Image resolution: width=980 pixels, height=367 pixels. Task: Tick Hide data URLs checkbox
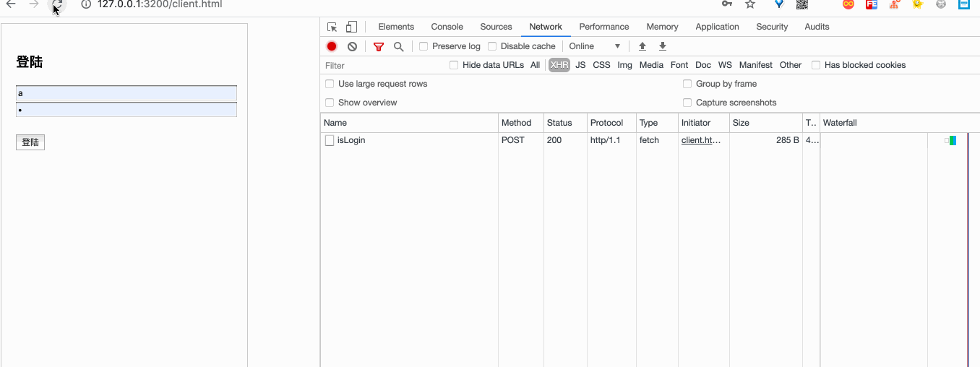454,65
